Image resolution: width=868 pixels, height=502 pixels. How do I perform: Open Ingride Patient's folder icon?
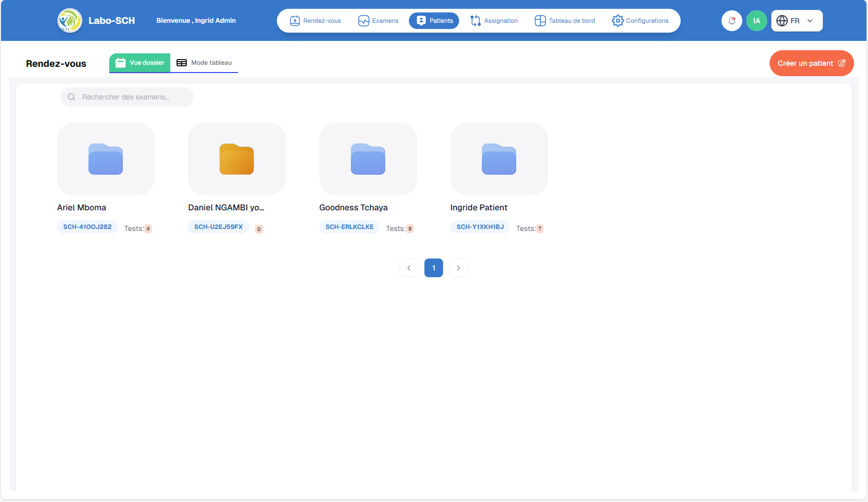pyautogui.click(x=499, y=159)
